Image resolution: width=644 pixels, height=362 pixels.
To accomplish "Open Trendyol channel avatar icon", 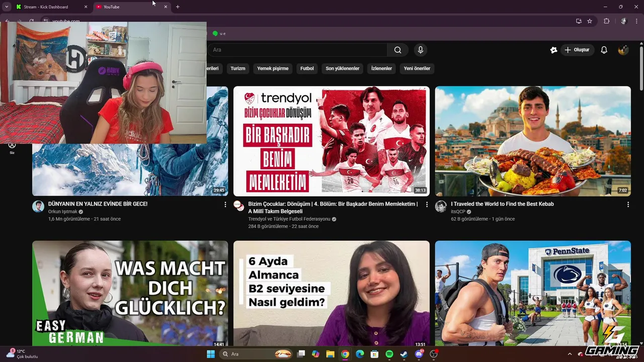I will (239, 206).
